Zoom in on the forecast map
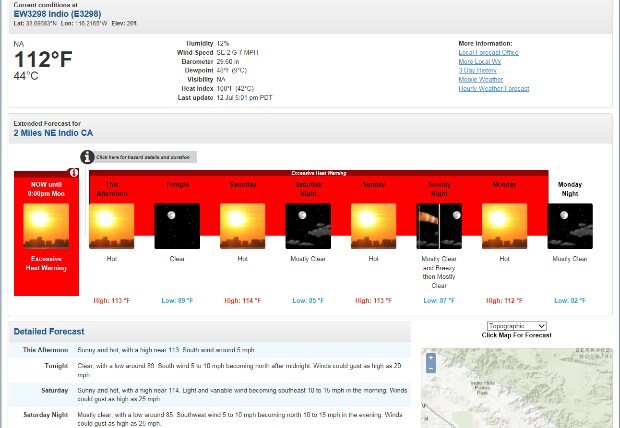 [x=431, y=357]
